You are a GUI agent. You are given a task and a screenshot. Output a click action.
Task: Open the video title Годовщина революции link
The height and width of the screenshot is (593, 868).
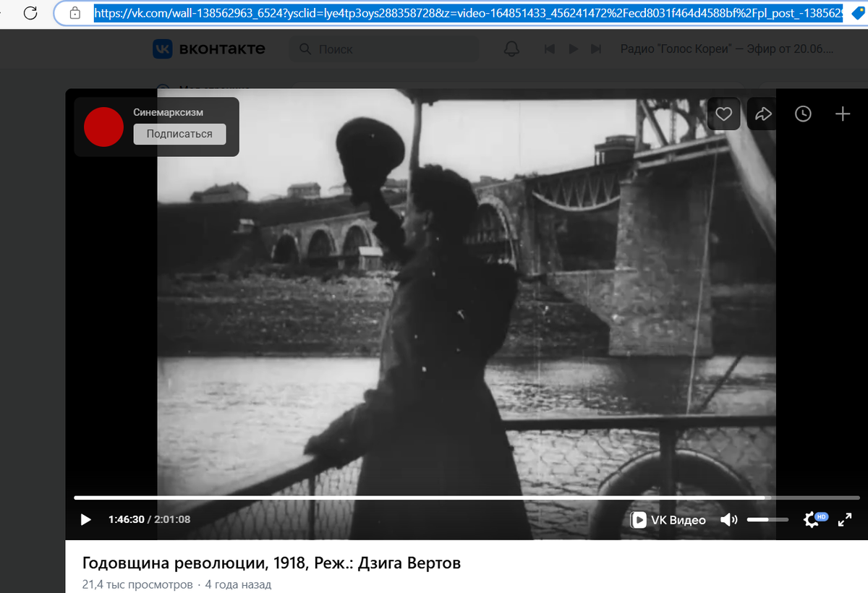pos(270,562)
